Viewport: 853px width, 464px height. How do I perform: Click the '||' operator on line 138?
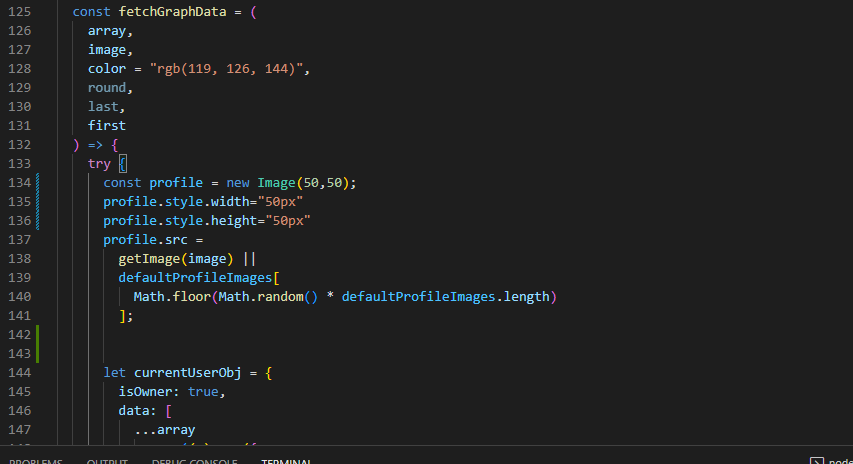[x=249, y=259]
